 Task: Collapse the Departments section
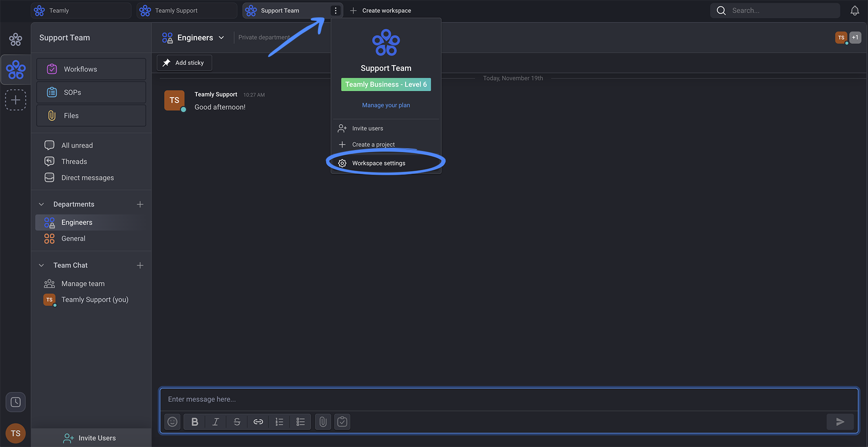(41, 204)
